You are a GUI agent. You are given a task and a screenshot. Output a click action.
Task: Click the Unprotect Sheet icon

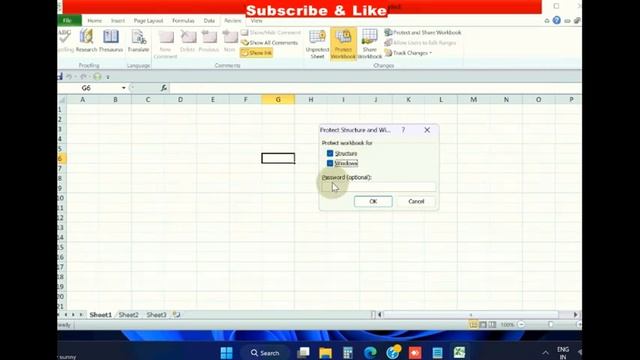point(317,44)
